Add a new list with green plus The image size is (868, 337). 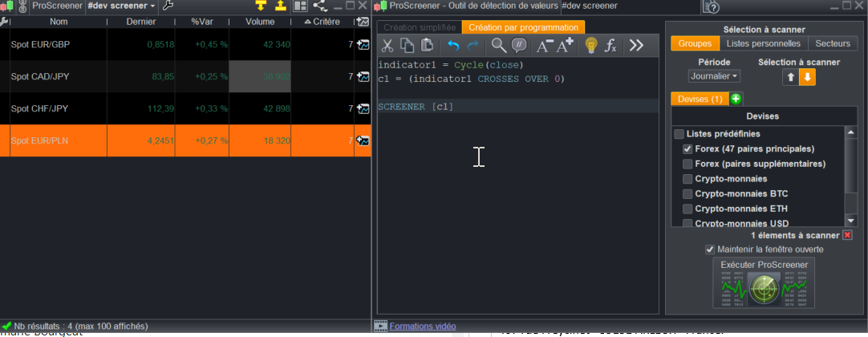coord(736,99)
